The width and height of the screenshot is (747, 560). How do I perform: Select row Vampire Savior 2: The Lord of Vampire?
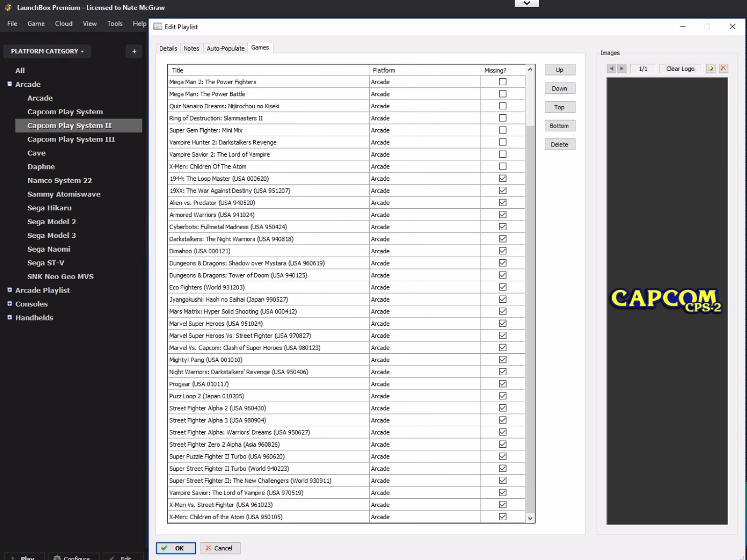347,154
